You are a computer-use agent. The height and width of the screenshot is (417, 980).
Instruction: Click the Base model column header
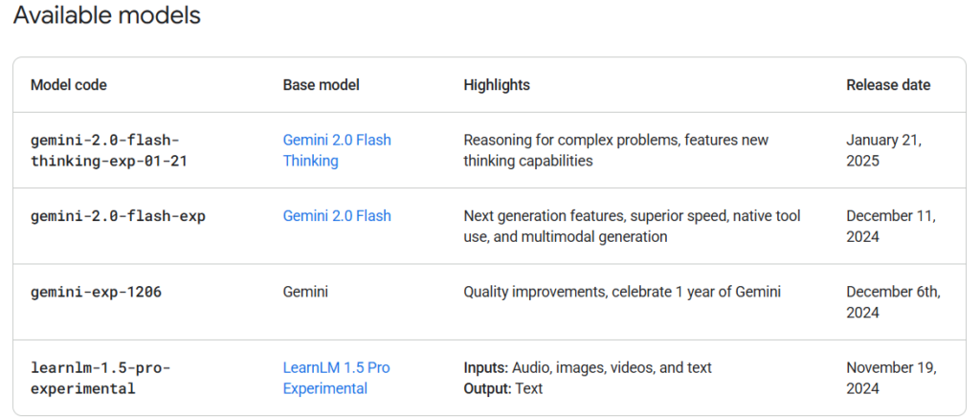click(x=322, y=85)
